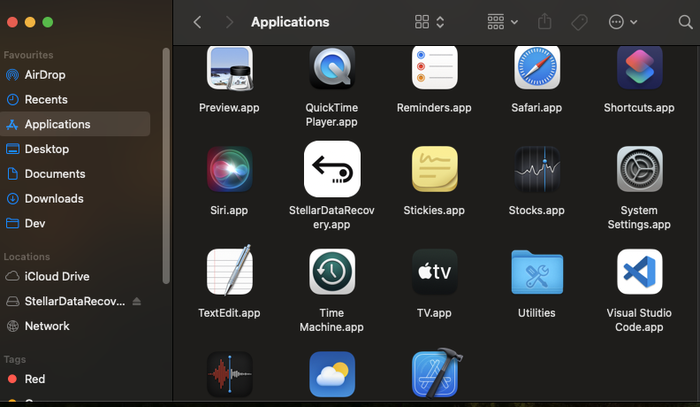Click the "Siri.app" file name
Screen dimensions: 700x407
pos(229,210)
